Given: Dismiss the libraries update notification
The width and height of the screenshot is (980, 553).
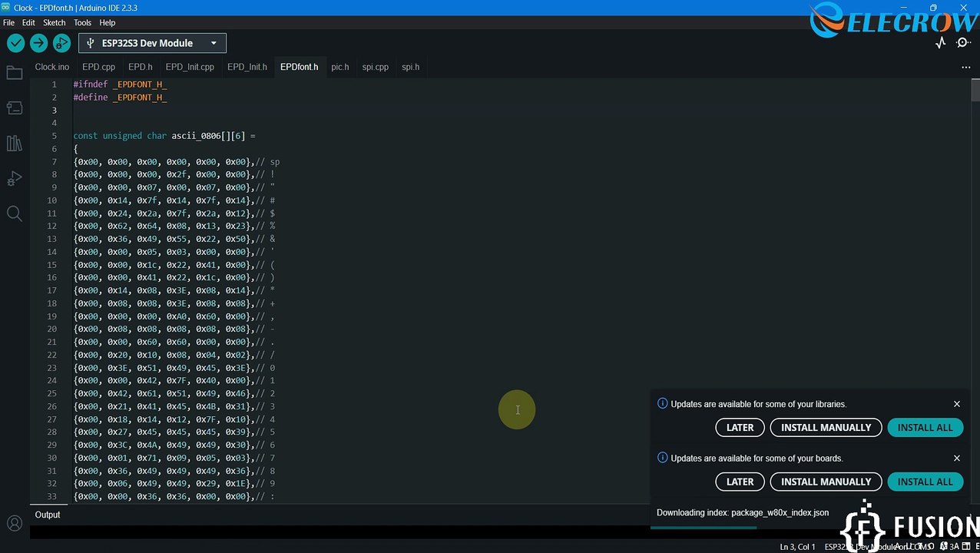Looking at the screenshot, I should click(957, 404).
